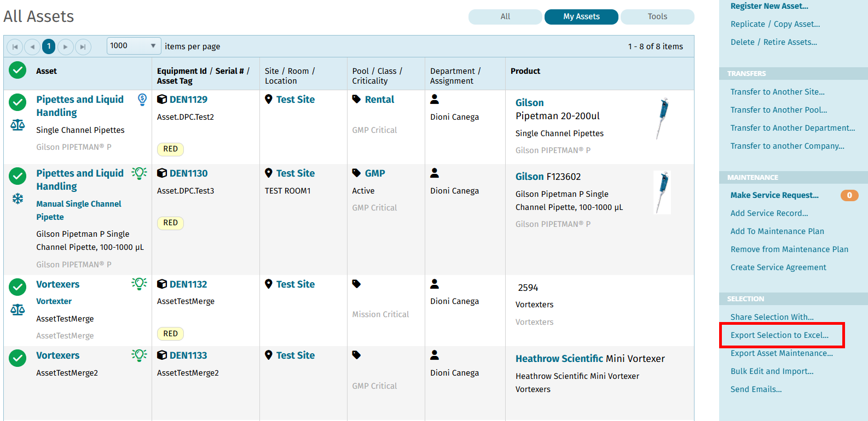
Task: Click the tag icon next to Rental
Action: pyautogui.click(x=356, y=99)
